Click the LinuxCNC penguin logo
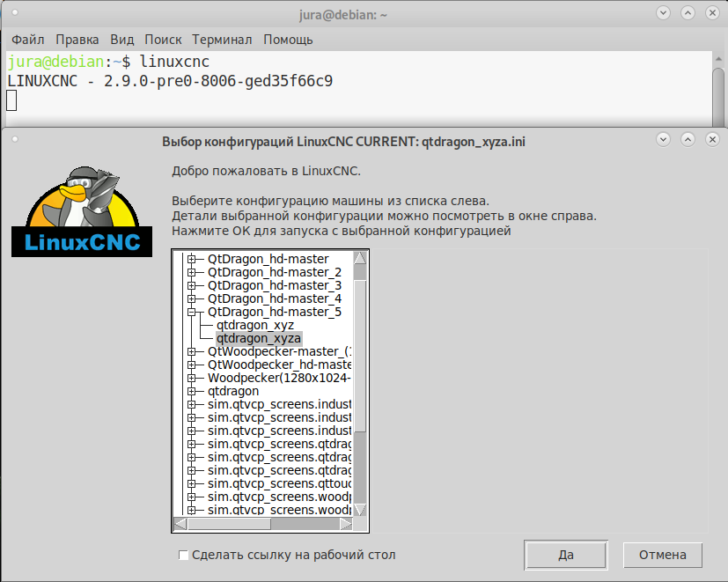 pos(82,211)
